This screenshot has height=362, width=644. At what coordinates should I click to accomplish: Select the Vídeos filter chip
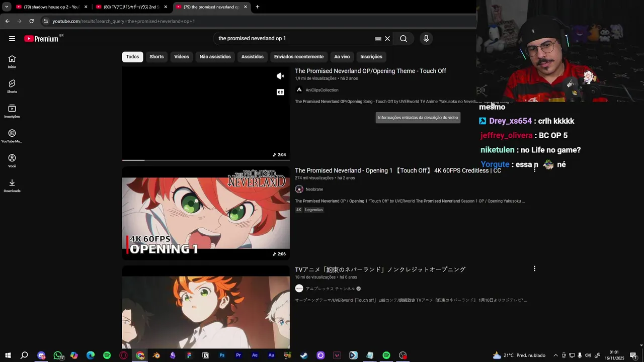coord(182,57)
